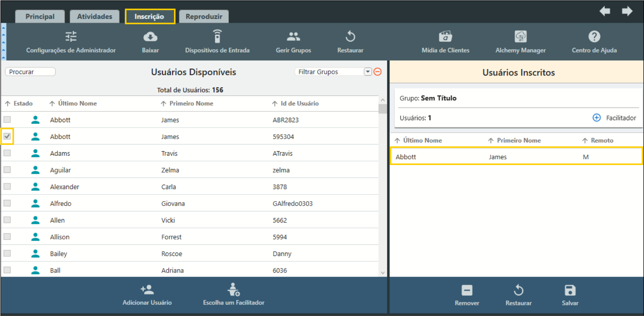644x316 pixels.
Task: Tick the checkbox for Aguilar Zelma
Action: coord(7,170)
